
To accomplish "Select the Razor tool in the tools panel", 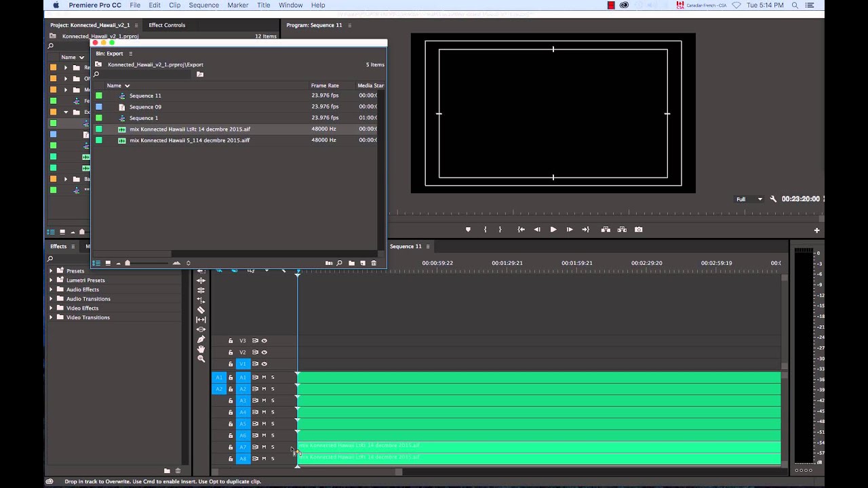I will click(201, 310).
